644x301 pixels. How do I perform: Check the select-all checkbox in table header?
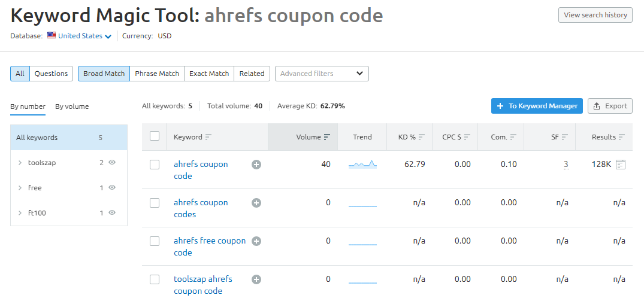point(155,136)
